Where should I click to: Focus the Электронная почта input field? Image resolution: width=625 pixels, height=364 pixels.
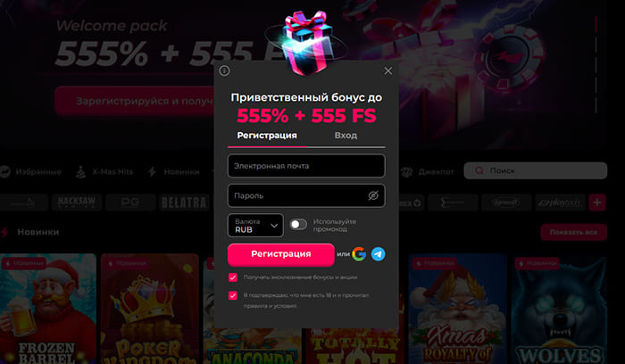(306, 166)
